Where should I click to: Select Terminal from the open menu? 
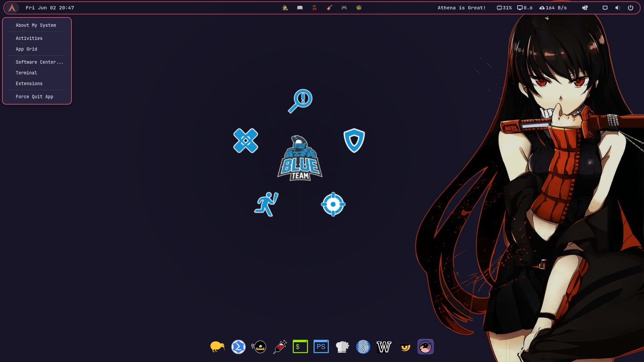26,73
